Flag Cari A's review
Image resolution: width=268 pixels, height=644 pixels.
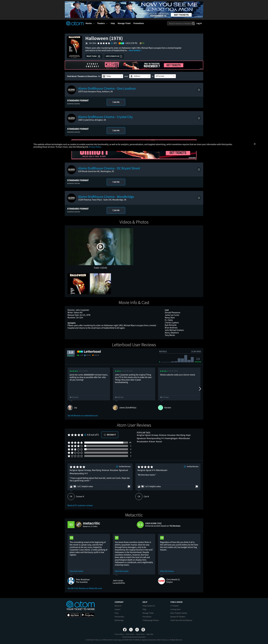click(x=197, y=486)
